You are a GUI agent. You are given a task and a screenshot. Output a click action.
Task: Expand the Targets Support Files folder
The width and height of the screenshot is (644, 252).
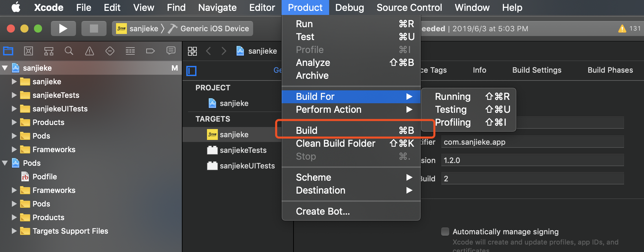tap(14, 231)
